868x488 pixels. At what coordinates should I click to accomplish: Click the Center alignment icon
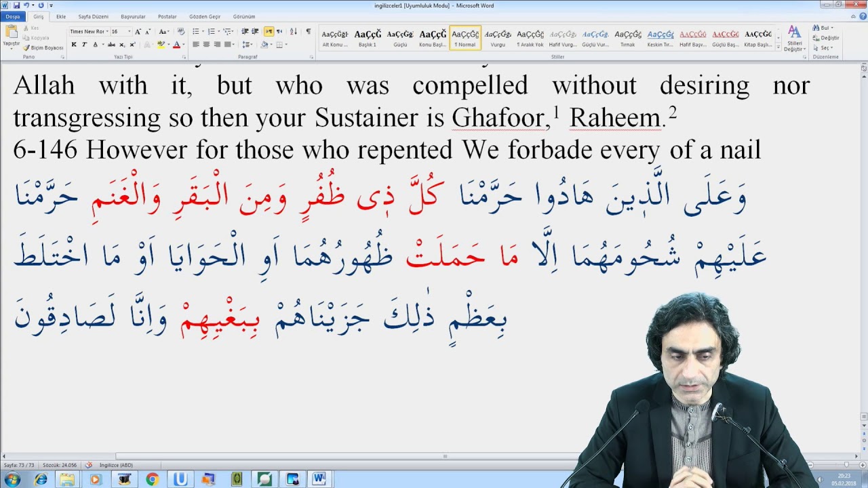pos(206,45)
